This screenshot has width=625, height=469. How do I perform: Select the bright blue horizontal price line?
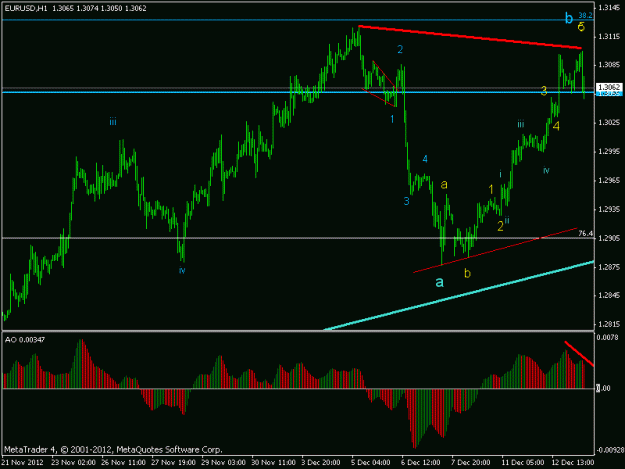click(298, 92)
